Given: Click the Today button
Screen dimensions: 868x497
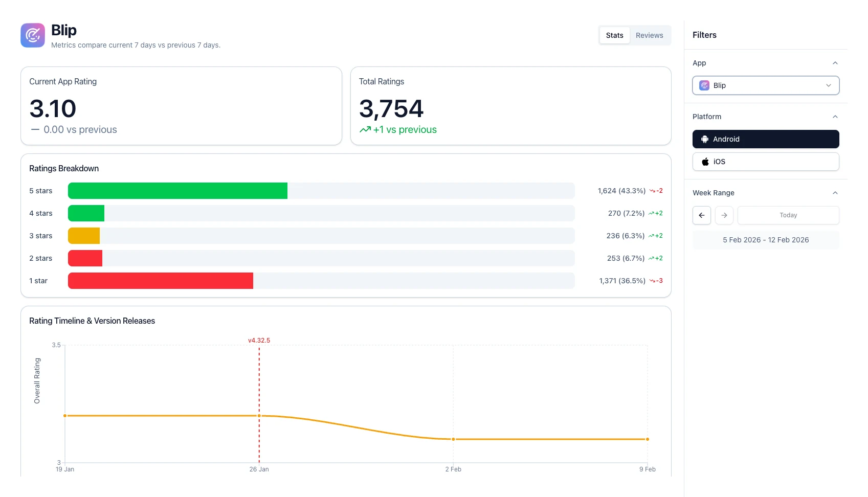Looking at the screenshot, I should 788,215.
